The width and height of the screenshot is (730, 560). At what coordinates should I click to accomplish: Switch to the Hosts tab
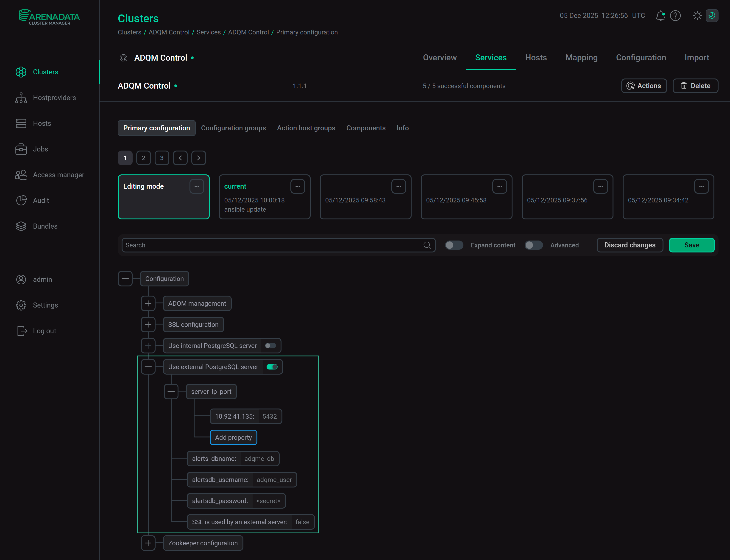click(535, 57)
